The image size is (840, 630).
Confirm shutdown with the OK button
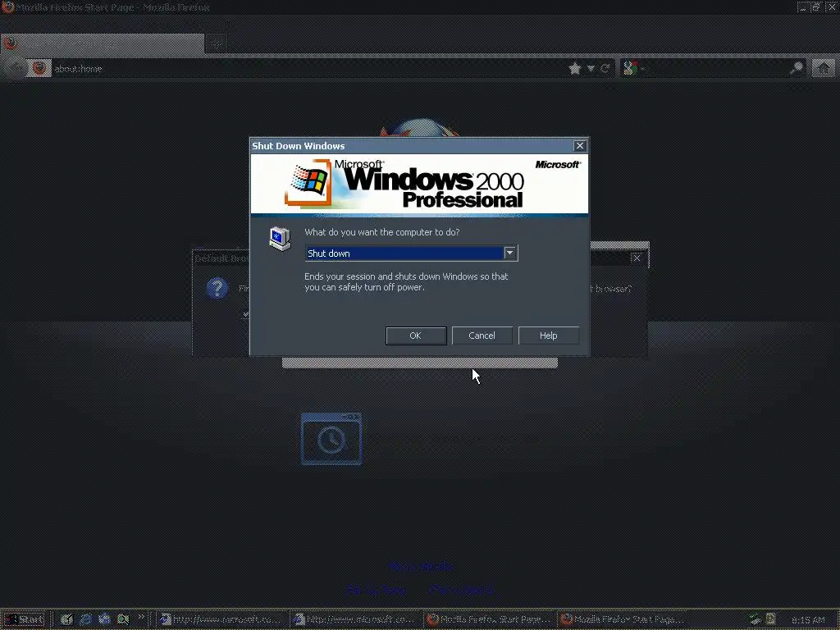[x=416, y=336]
